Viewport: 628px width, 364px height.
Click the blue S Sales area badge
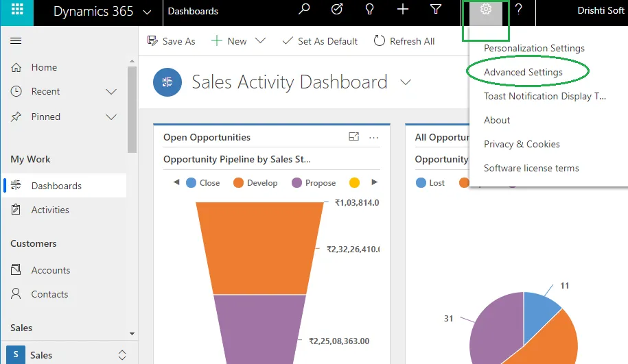pos(16,354)
